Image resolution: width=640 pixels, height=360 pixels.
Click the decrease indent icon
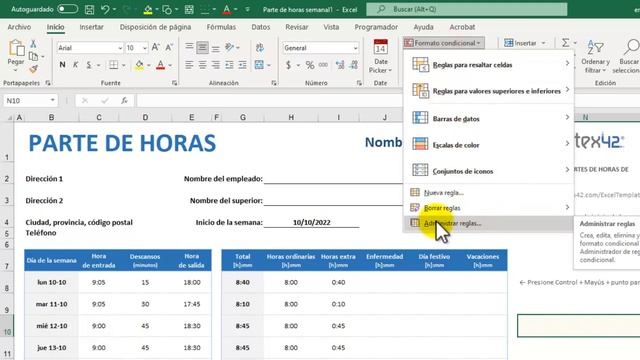pyautogui.click(x=229, y=65)
